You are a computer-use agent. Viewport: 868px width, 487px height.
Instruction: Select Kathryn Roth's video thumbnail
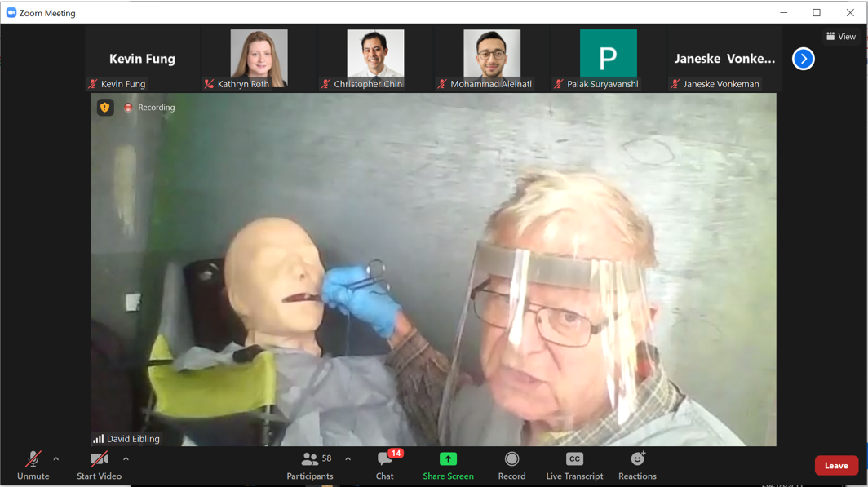[x=259, y=59]
